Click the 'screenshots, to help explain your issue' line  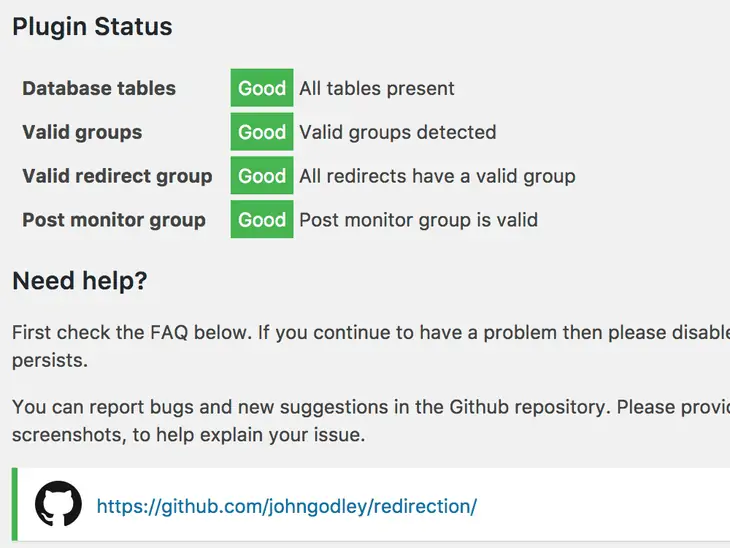coord(189,435)
